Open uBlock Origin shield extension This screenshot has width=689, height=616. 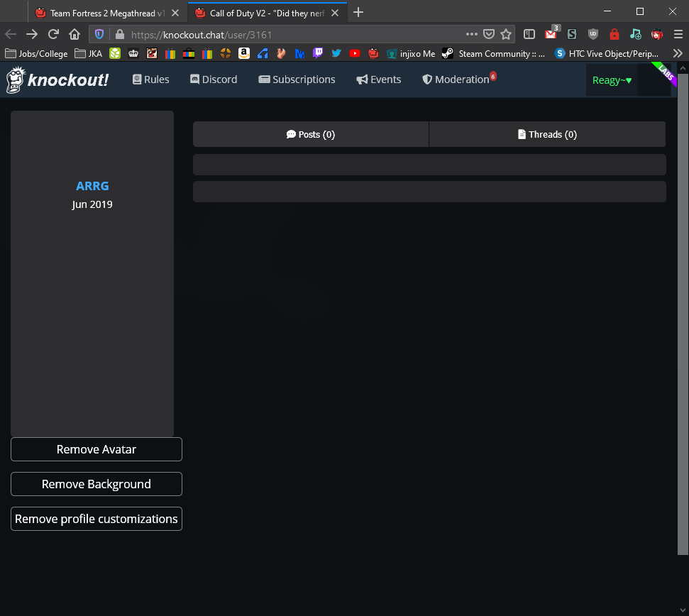click(593, 34)
